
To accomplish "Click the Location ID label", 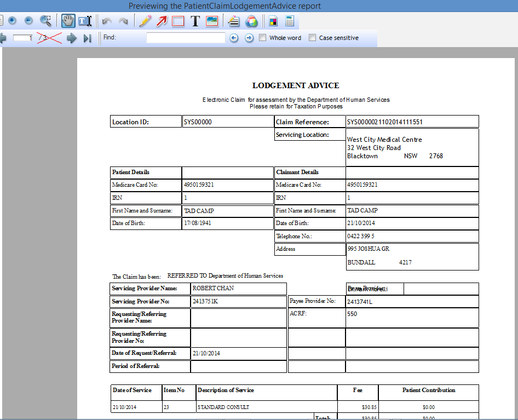I will 130,122.
